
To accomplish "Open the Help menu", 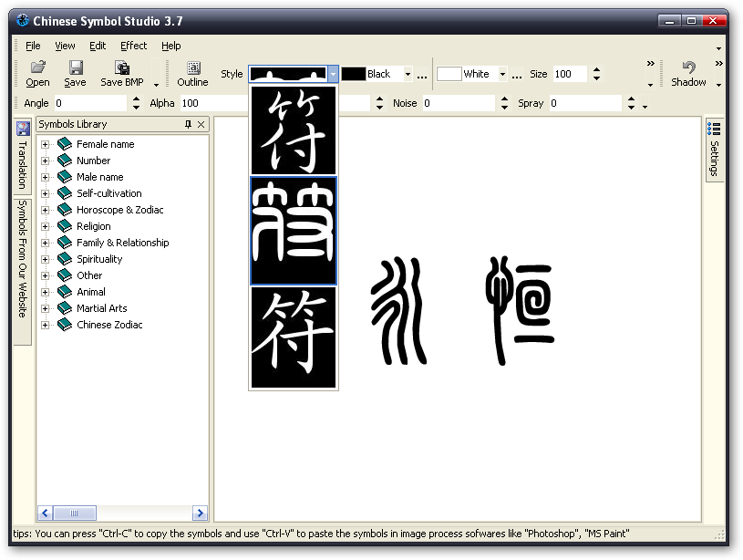I will pos(171,46).
